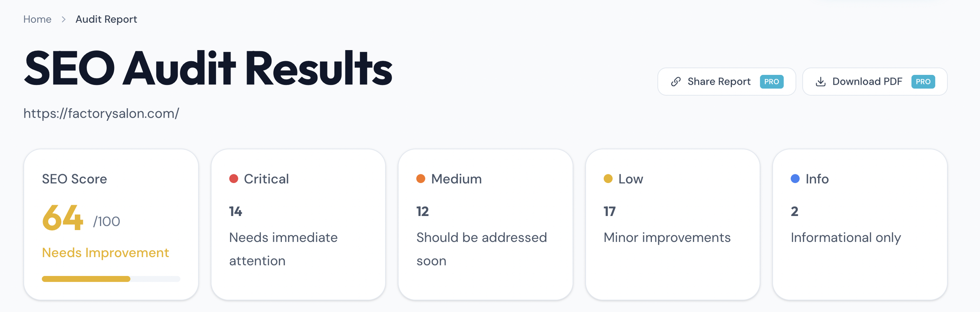Click the SEO score progress bar
This screenshot has height=312, width=980.
point(111,279)
